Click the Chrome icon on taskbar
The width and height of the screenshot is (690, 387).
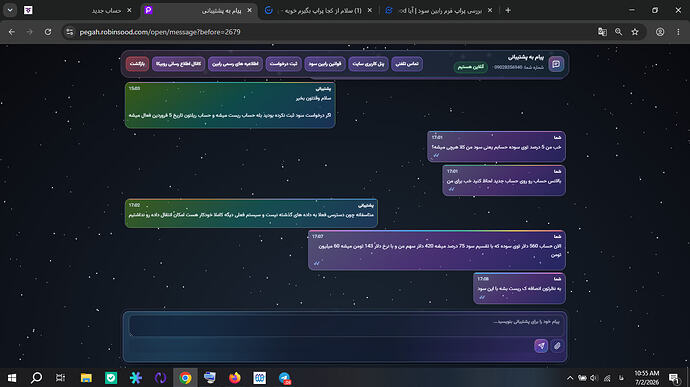pos(185,378)
